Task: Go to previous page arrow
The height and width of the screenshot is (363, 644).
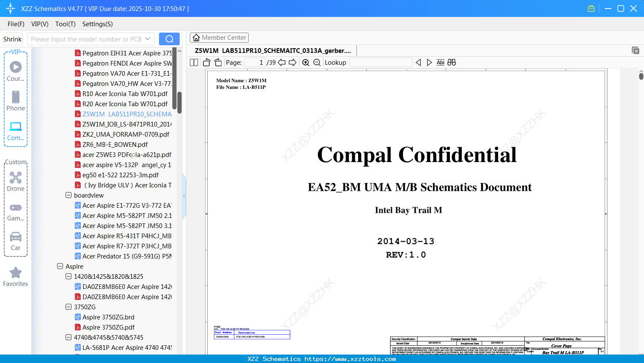Action: pyautogui.click(x=282, y=63)
